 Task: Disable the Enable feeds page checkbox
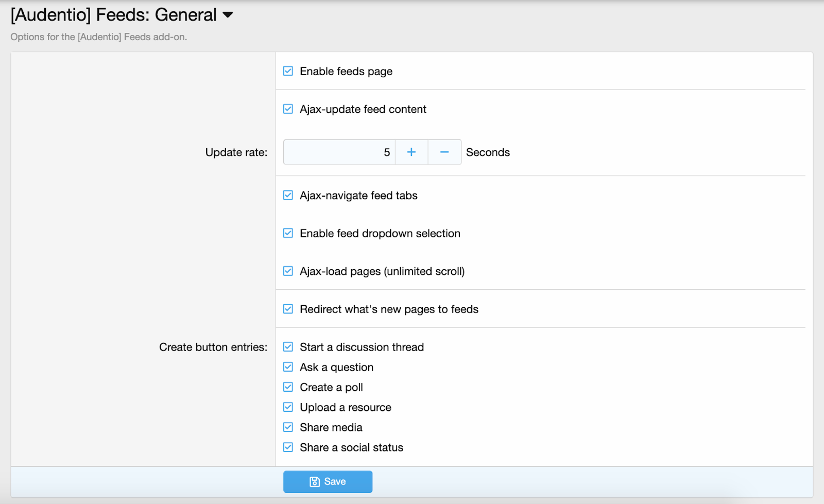(288, 71)
